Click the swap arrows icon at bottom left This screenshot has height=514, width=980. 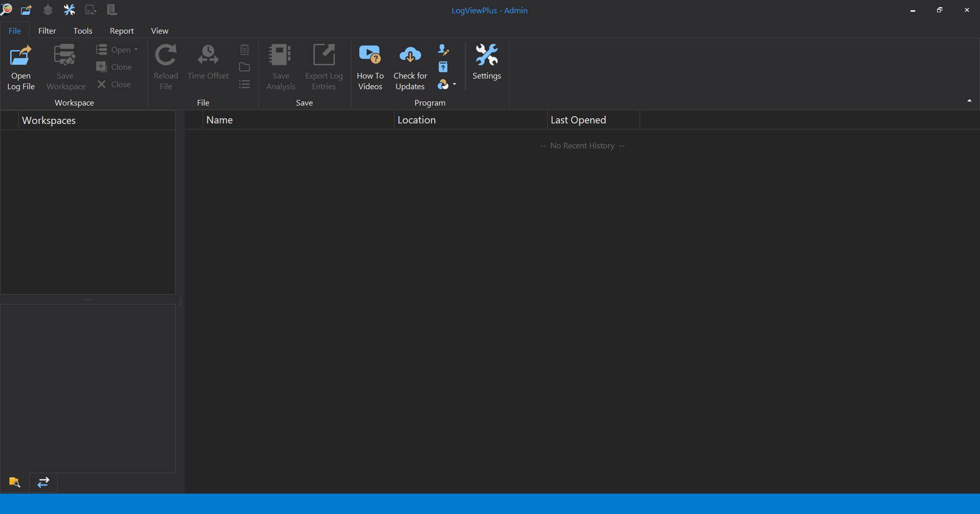click(43, 482)
